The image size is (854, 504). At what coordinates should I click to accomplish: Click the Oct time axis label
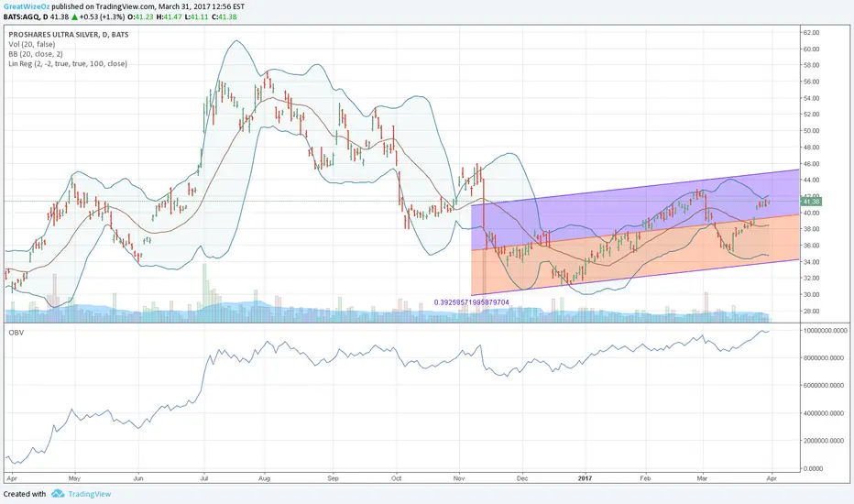click(396, 478)
